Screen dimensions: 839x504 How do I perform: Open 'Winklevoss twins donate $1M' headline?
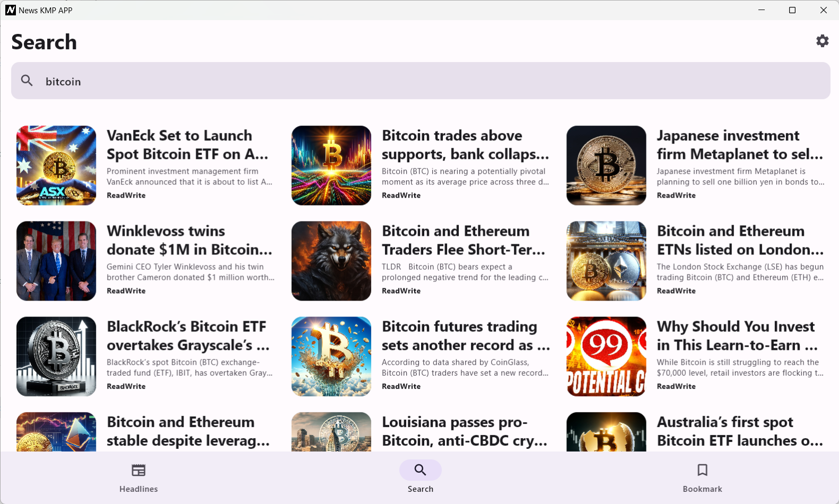[189, 240]
